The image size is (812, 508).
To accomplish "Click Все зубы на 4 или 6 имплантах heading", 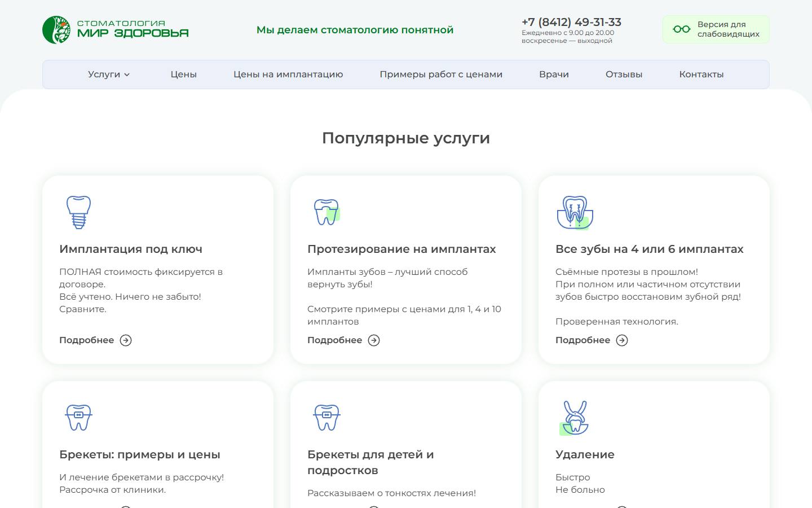I will (650, 249).
